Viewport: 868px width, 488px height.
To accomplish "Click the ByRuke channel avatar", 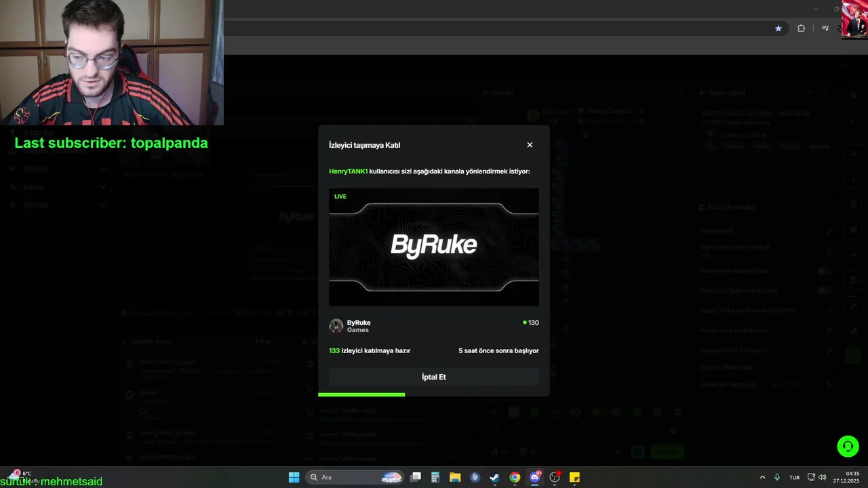I will pyautogui.click(x=336, y=327).
